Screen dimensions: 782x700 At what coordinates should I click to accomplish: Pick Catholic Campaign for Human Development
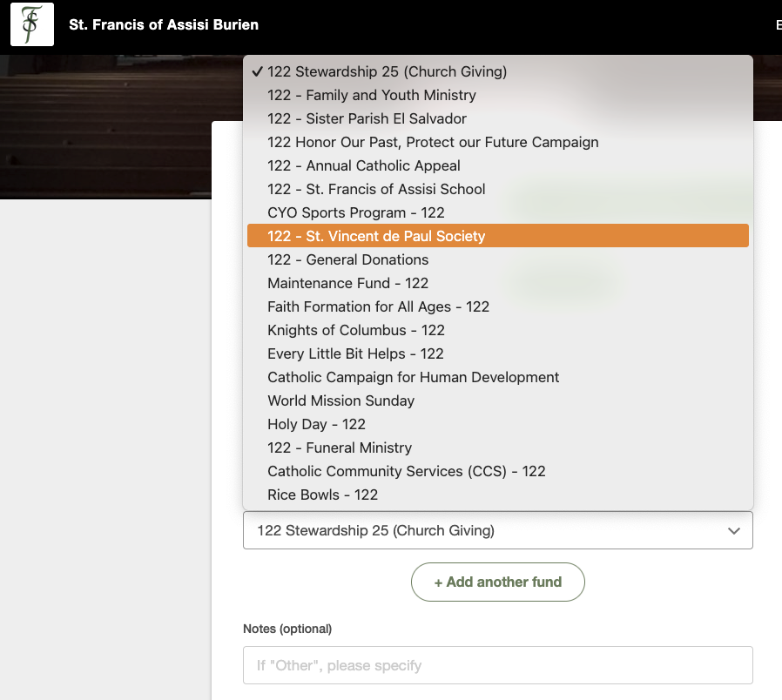coord(498,377)
